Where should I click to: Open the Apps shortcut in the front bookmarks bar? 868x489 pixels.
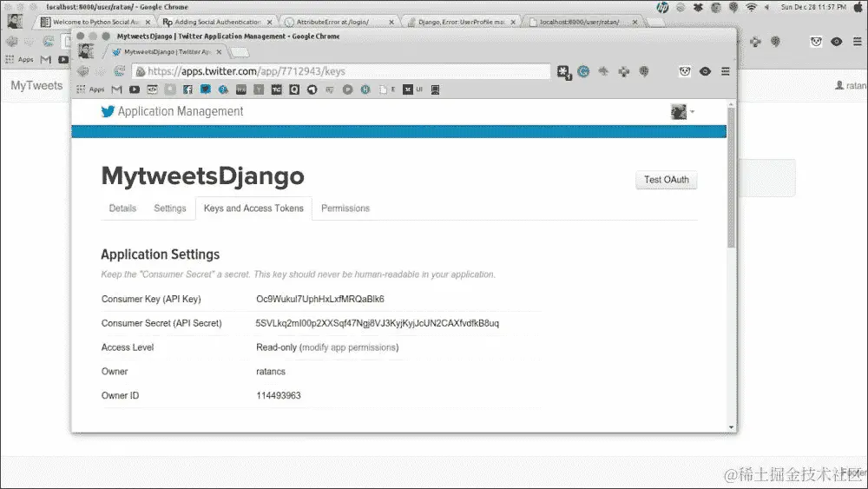click(x=90, y=89)
